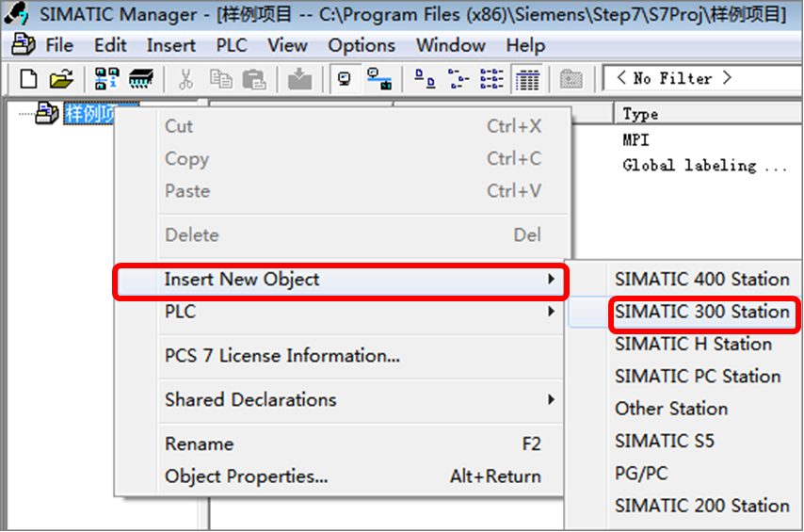Open the Options menu
This screenshot has height=532, width=804.
point(362,45)
